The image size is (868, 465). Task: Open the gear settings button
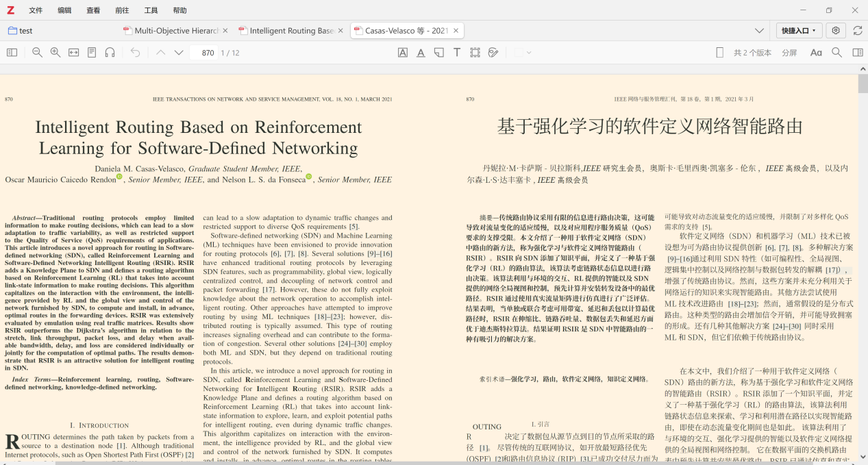[835, 31]
